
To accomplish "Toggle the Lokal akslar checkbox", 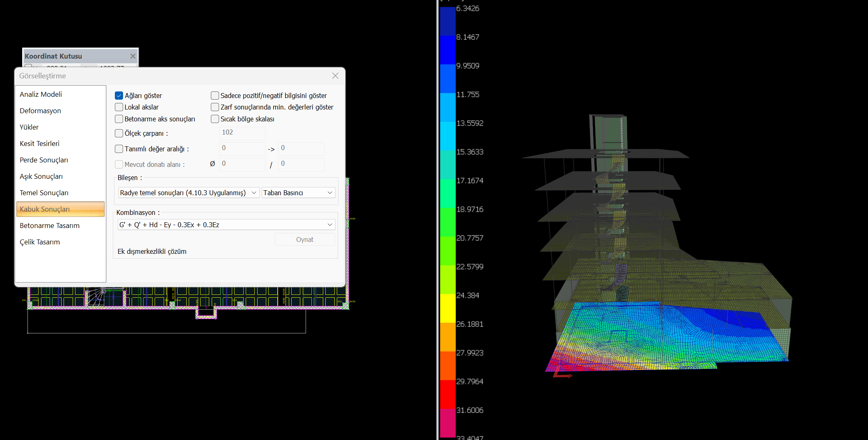I will point(119,107).
